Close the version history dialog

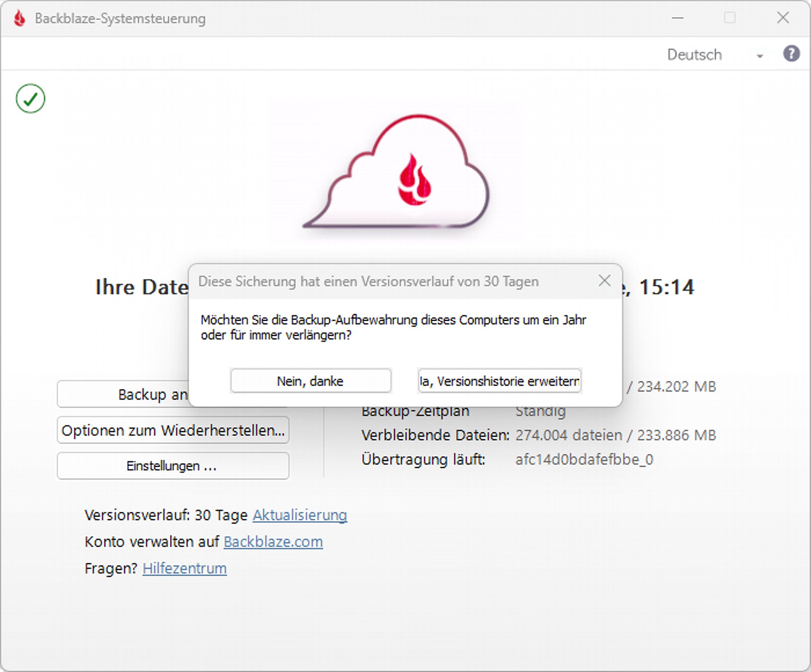pyautogui.click(x=604, y=281)
